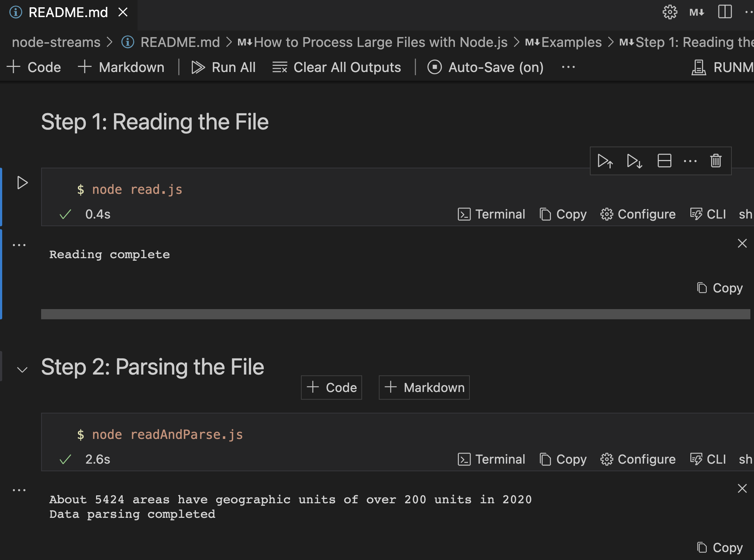Viewport: 754px width, 560px height.
Task: Split the read.js cell with the split icon
Action: pos(664,161)
